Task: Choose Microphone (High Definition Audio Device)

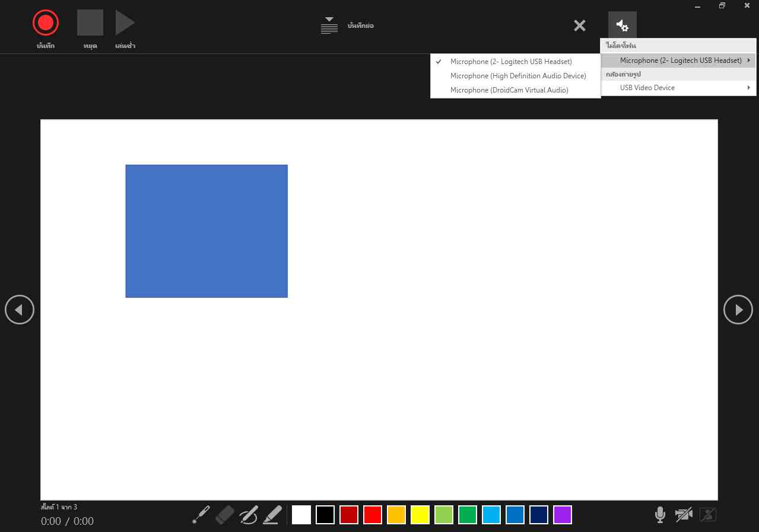Action: coord(517,76)
